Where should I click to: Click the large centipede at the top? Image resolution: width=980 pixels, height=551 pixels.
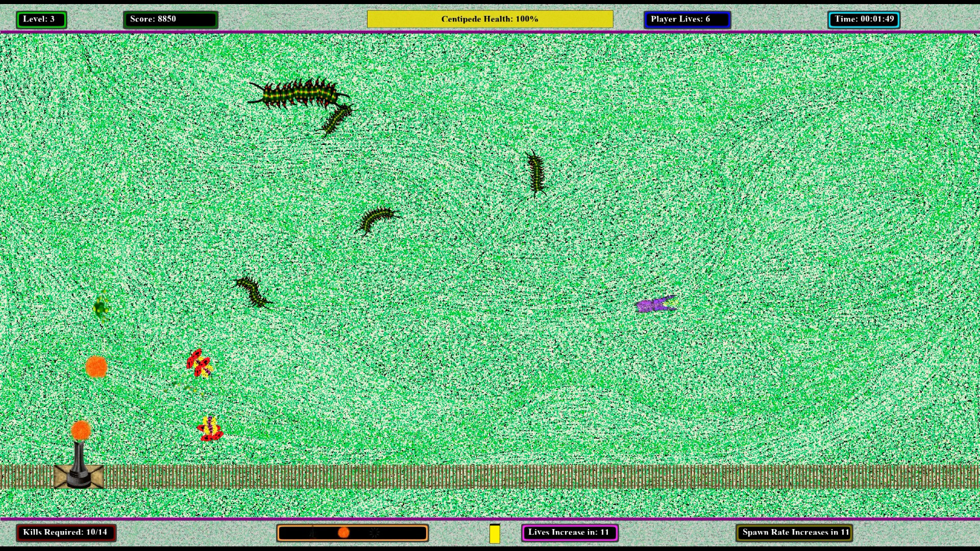[x=299, y=94]
